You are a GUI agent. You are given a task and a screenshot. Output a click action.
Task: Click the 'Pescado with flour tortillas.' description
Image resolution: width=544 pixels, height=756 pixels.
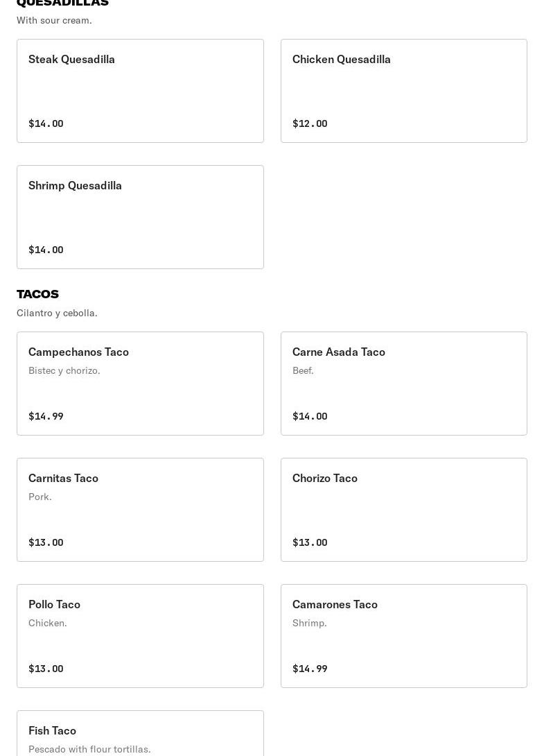(89, 749)
